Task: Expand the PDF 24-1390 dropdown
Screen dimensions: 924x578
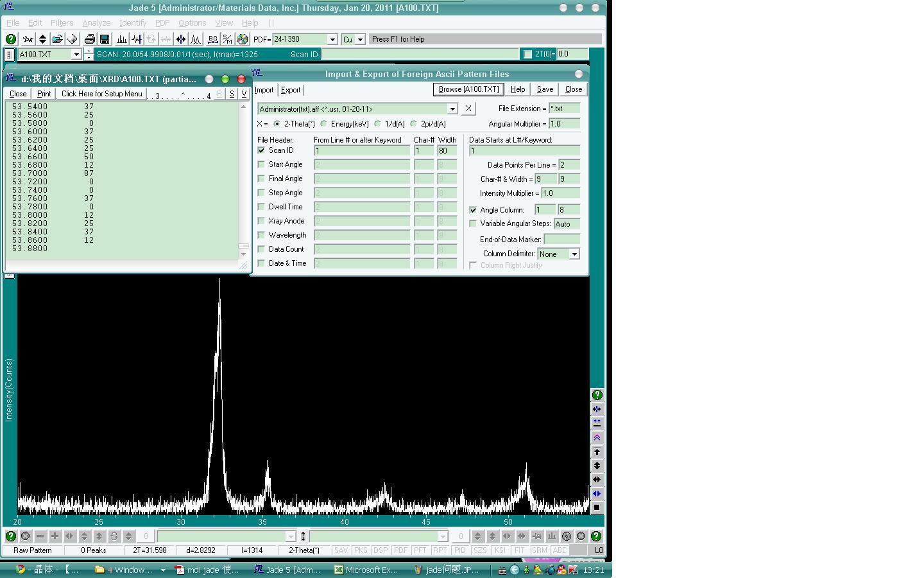Action: (x=332, y=39)
